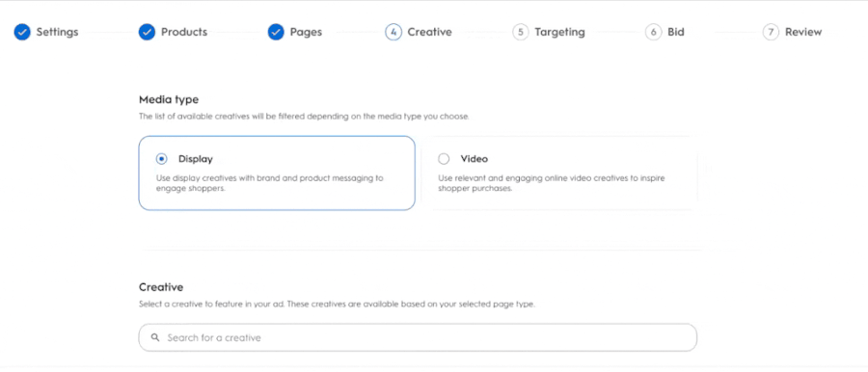Click the Search for a creative field

418,337
